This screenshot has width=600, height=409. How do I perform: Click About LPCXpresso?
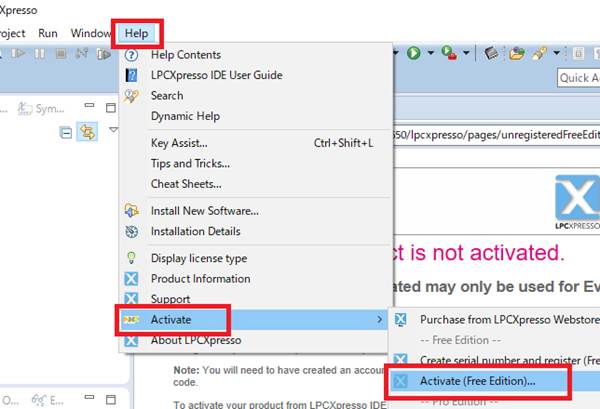pos(196,340)
